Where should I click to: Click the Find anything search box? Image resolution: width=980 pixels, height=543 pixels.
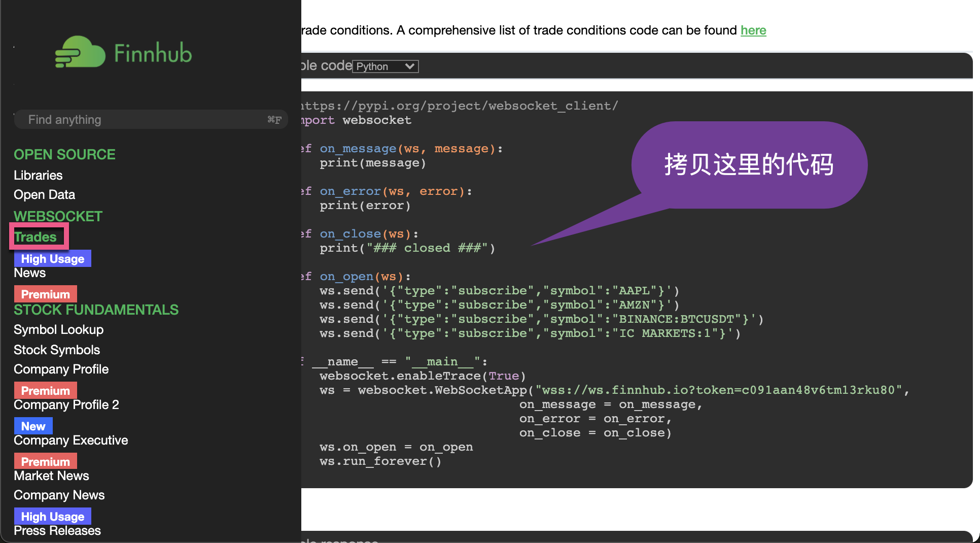point(151,119)
